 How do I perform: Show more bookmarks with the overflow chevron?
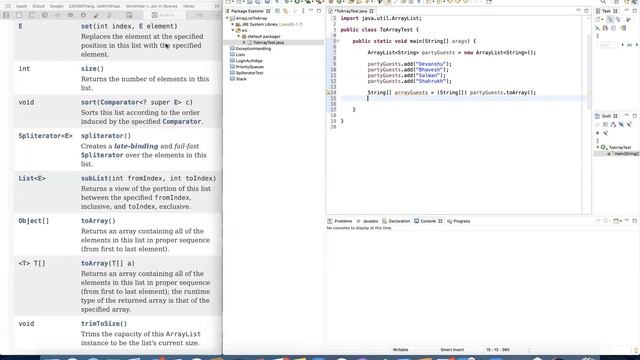pyautogui.click(x=216, y=6)
